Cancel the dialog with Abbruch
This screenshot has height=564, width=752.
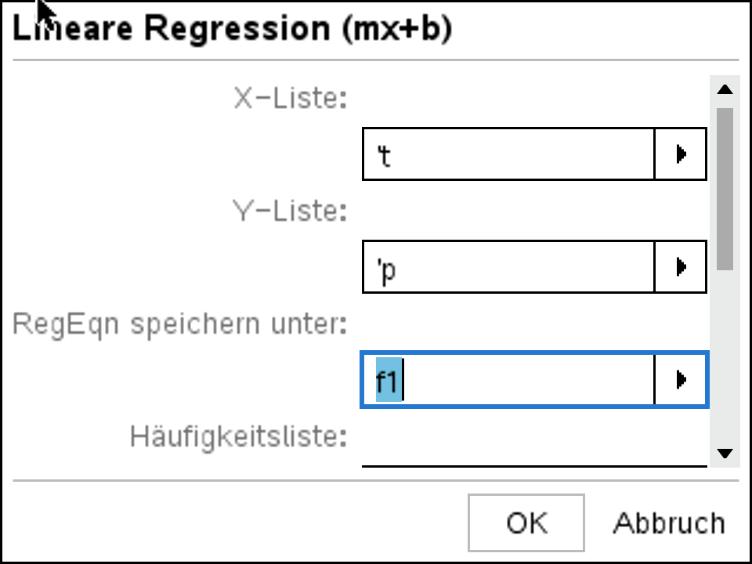tap(668, 523)
